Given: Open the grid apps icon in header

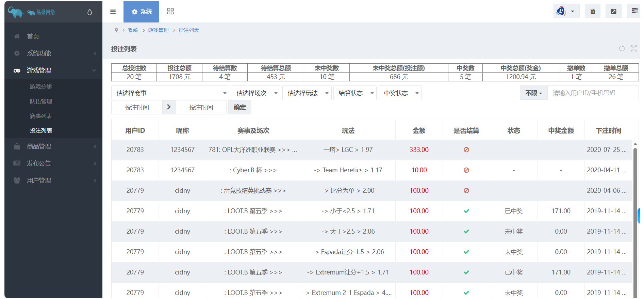Looking at the screenshot, I should (170, 12).
